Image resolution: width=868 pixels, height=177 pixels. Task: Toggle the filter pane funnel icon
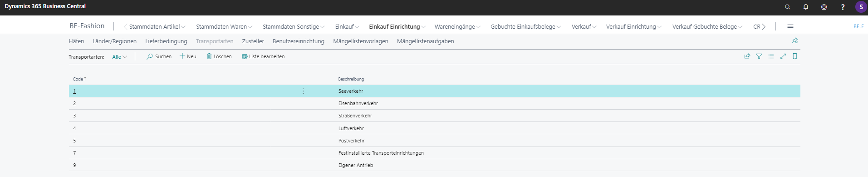(759, 56)
